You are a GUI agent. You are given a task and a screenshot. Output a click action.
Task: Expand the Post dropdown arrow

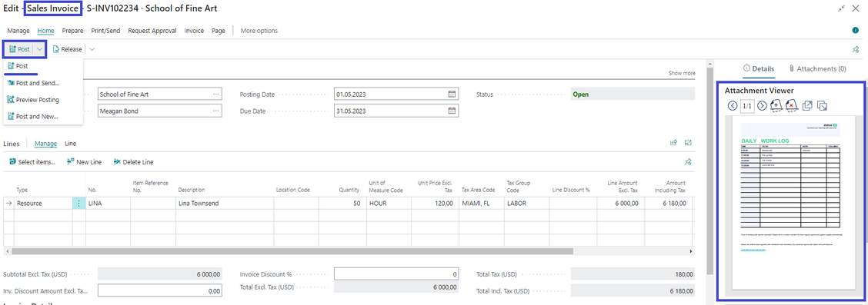click(x=39, y=49)
